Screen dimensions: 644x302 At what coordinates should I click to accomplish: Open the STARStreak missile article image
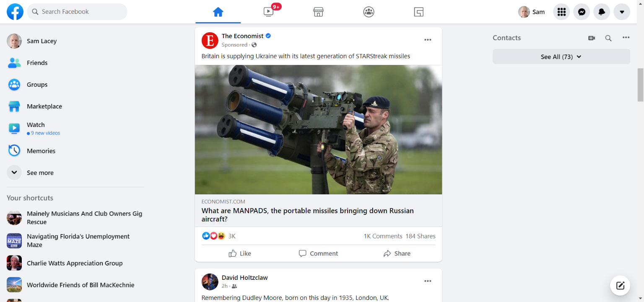coord(318,129)
